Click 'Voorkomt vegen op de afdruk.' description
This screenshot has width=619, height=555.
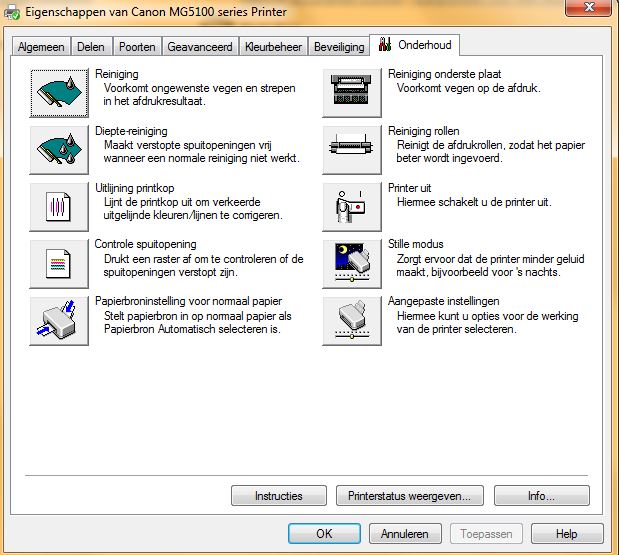[x=469, y=88]
